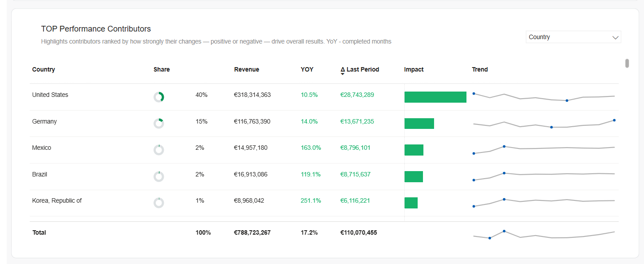Click the table's vertical scrollbar thumb

tap(627, 63)
